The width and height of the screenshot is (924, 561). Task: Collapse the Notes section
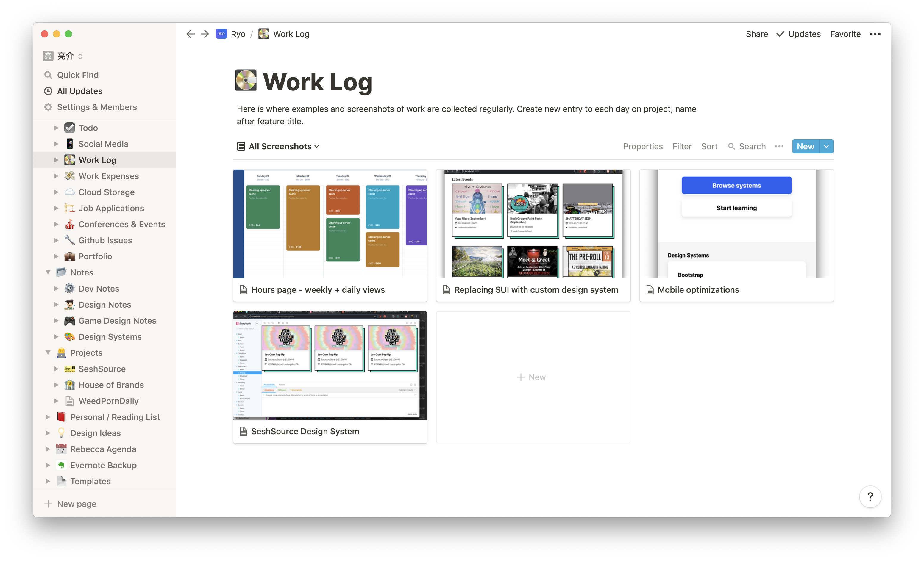coord(48,272)
